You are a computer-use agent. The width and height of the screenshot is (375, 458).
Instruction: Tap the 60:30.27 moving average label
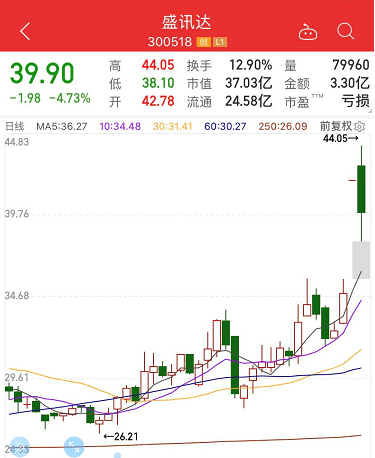(x=225, y=127)
